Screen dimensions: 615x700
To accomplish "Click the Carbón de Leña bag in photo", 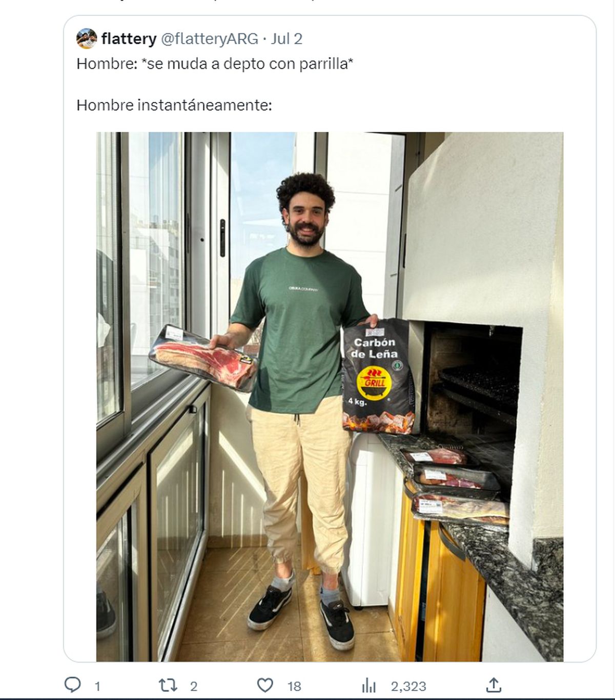I will 379,375.
